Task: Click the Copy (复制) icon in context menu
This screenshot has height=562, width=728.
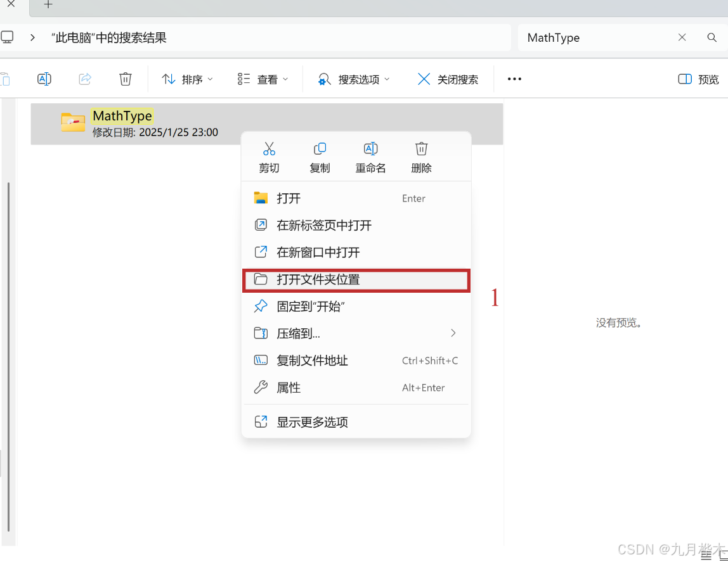Action: point(320,149)
